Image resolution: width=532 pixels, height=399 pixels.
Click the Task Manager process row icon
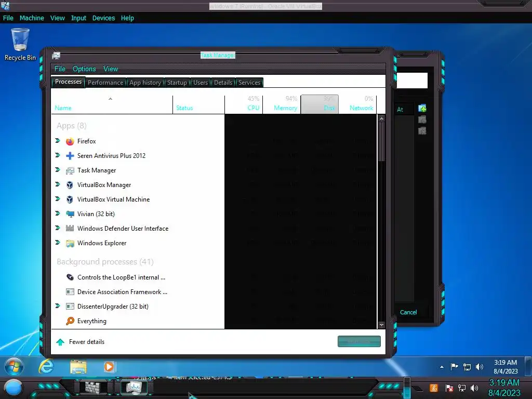pyautogui.click(x=70, y=170)
